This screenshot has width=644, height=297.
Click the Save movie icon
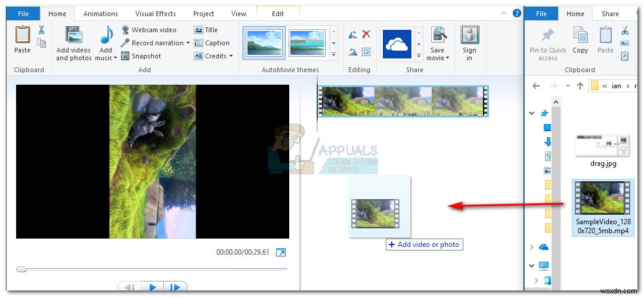[438, 36]
